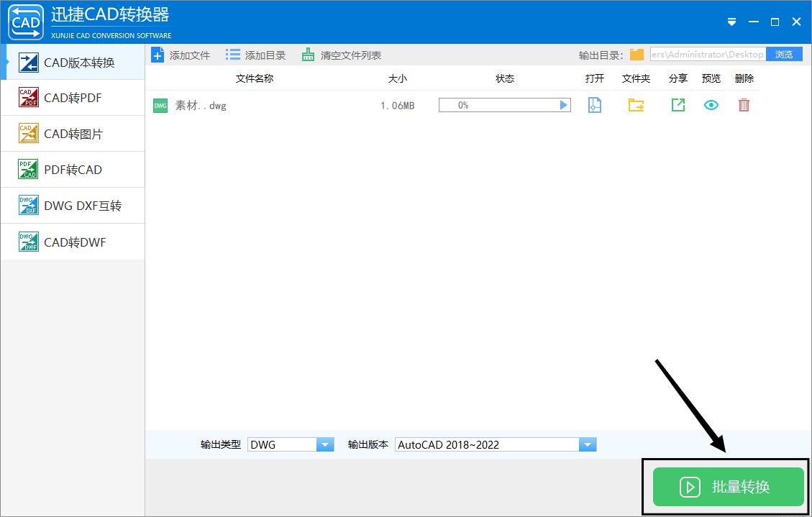This screenshot has width=812, height=517.
Task: Start converting 素材..dwg via its play arrow
Action: [563, 104]
